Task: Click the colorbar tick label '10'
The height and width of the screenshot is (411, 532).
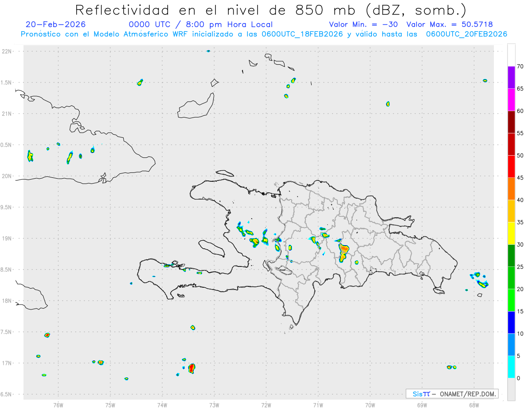Action: click(520, 334)
